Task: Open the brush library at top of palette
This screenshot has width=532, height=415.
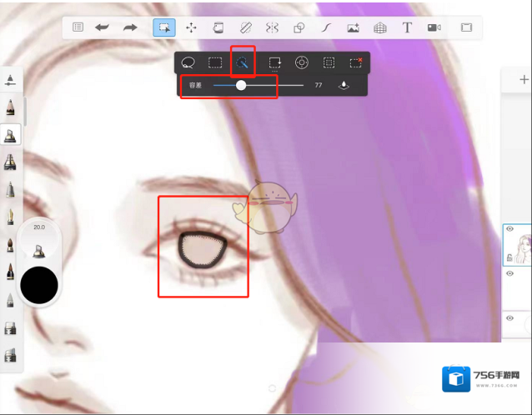Action: click(11, 80)
